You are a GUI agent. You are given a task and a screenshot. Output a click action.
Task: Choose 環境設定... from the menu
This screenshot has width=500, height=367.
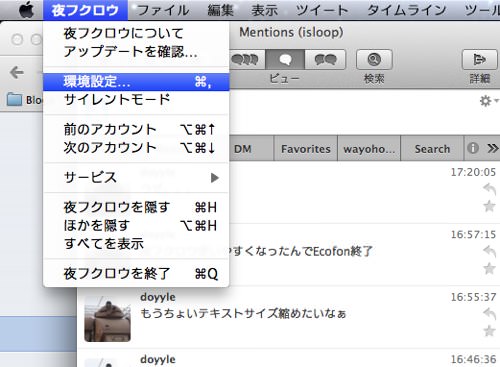tap(136, 82)
